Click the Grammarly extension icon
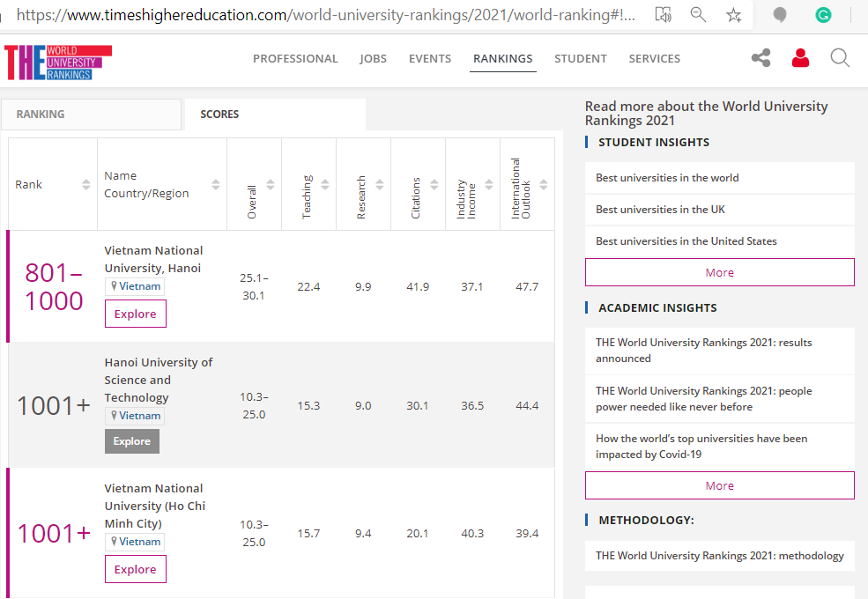The height and width of the screenshot is (599, 868). [823, 15]
